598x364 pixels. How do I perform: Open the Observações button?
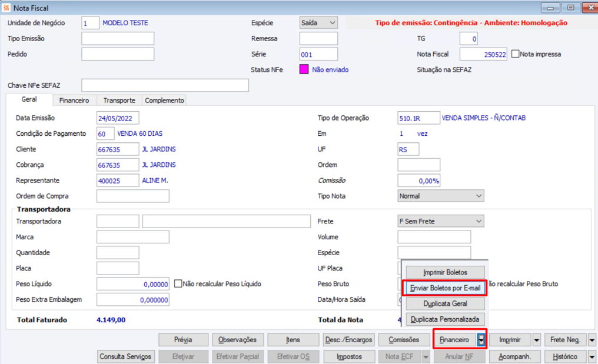click(237, 340)
